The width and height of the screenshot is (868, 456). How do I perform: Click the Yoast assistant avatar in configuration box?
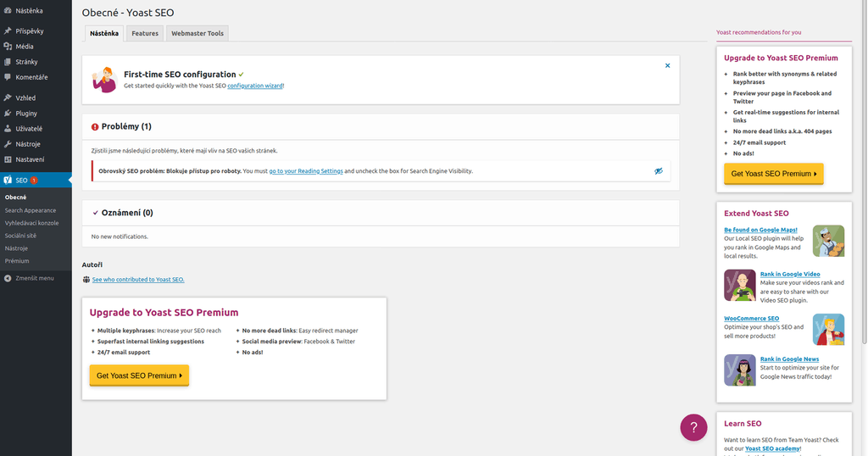104,80
